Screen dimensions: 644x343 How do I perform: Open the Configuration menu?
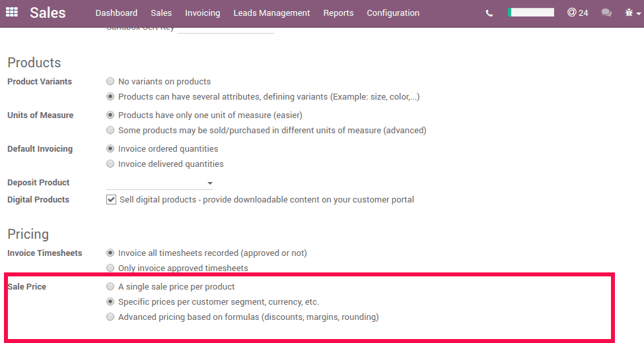tap(393, 13)
